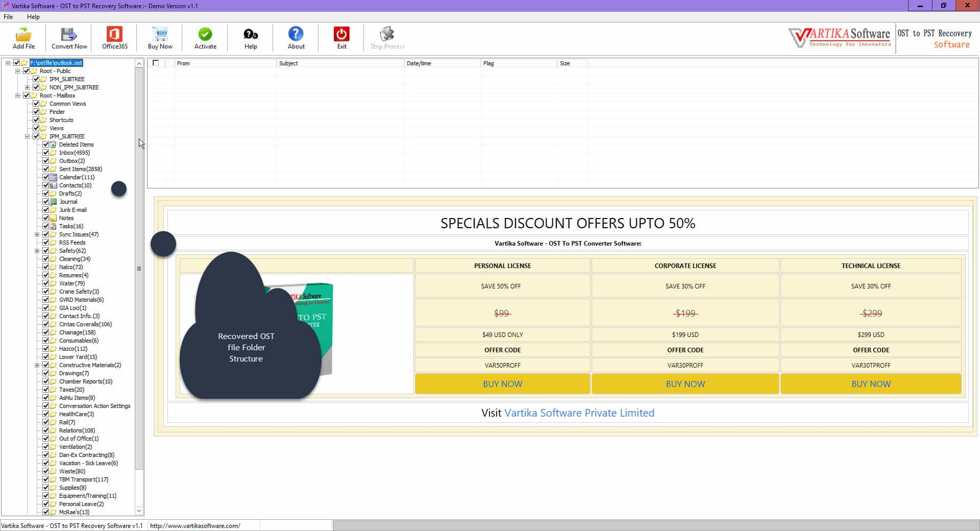Select the Contacts(10) folder icon
Image resolution: width=980 pixels, height=531 pixels.
53,185
